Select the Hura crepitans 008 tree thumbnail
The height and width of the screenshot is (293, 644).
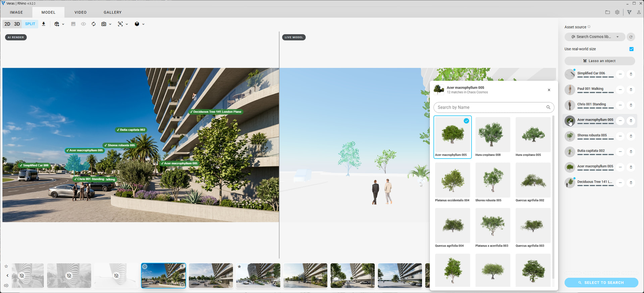click(493, 137)
